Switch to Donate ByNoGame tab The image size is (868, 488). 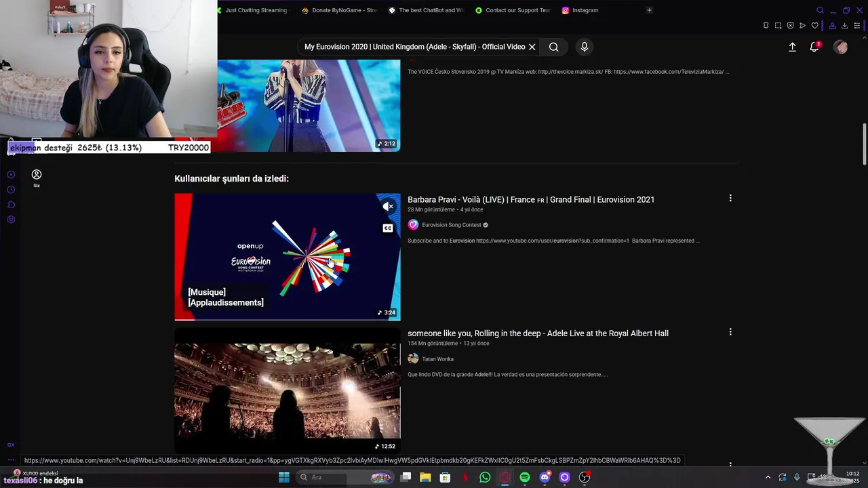(x=340, y=10)
